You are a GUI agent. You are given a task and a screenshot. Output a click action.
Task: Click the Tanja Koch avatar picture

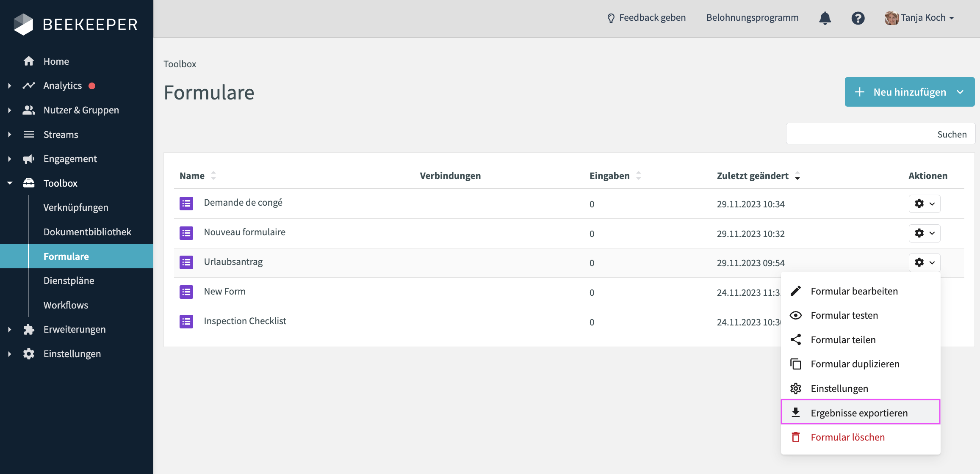click(x=891, y=18)
